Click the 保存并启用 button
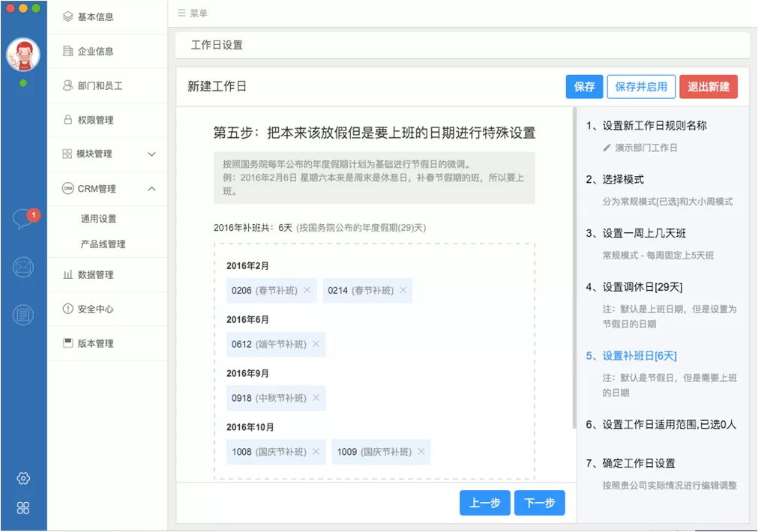The image size is (758, 532). coord(641,86)
